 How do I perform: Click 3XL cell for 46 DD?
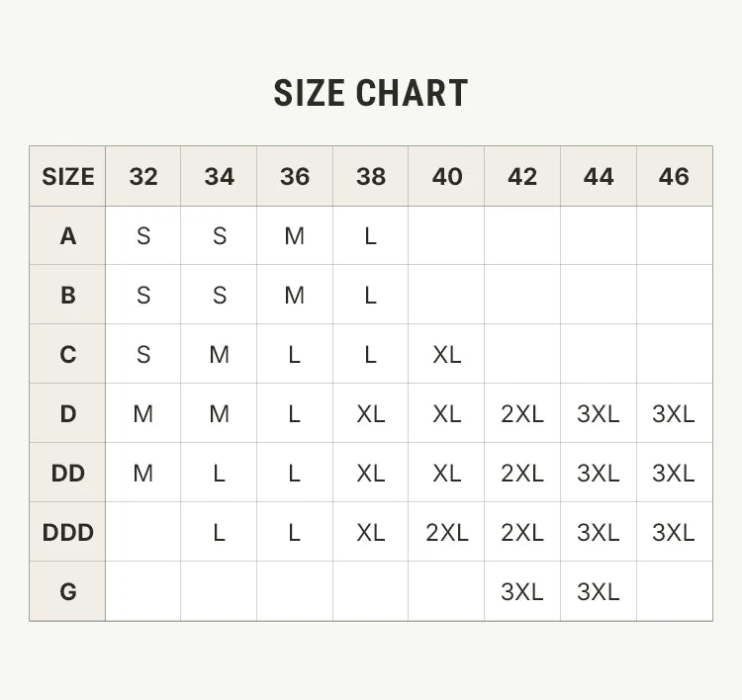[x=675, y=473]
